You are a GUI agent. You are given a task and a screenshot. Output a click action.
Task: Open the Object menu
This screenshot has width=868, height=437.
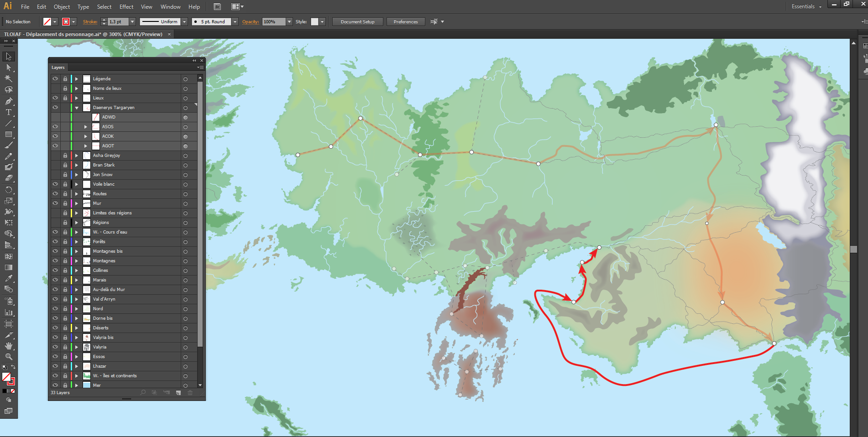click(62, 7)
